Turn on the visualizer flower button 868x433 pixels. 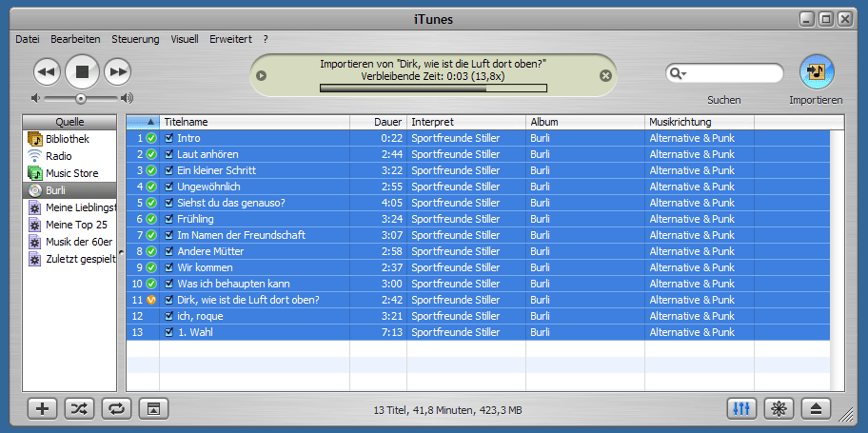tap(779, 408)
